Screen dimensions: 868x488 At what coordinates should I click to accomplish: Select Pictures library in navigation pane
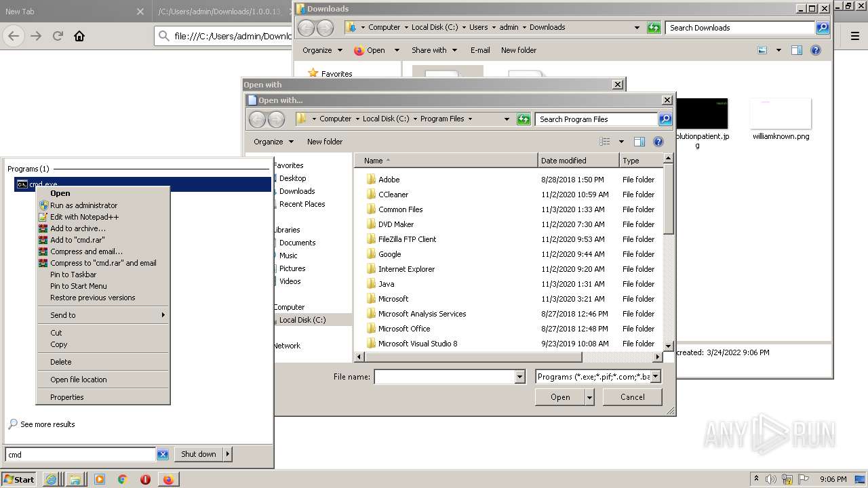pyautogui.click(x=292, y=268)
